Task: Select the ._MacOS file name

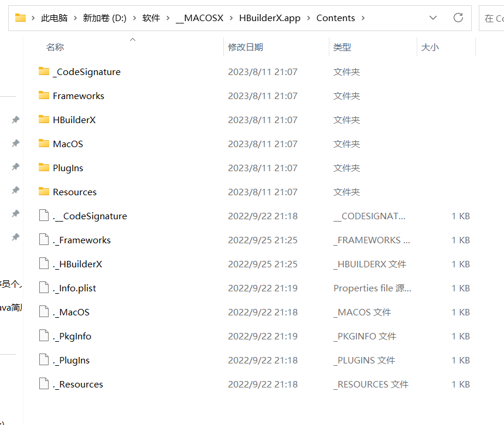Action: [x=71, y=312]
